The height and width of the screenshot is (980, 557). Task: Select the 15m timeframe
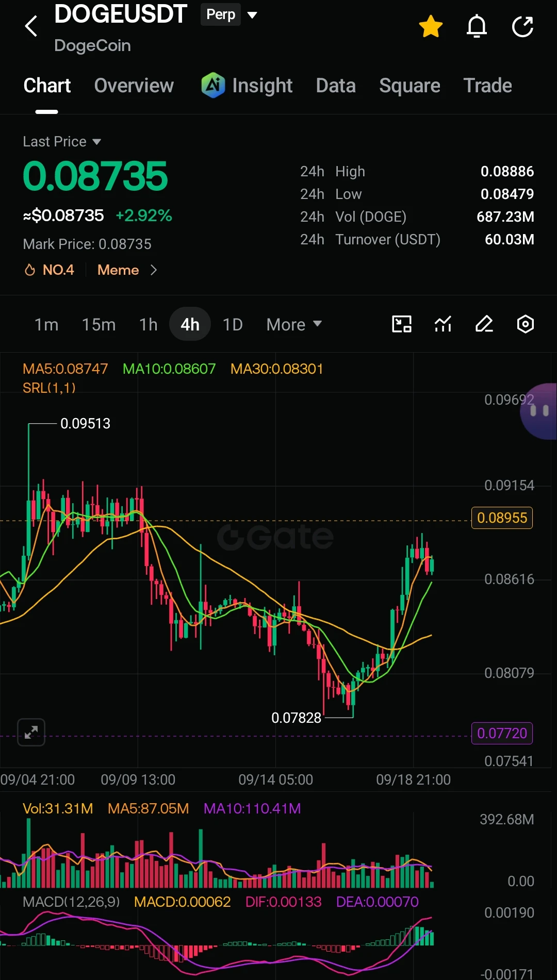tap(99, 324)
